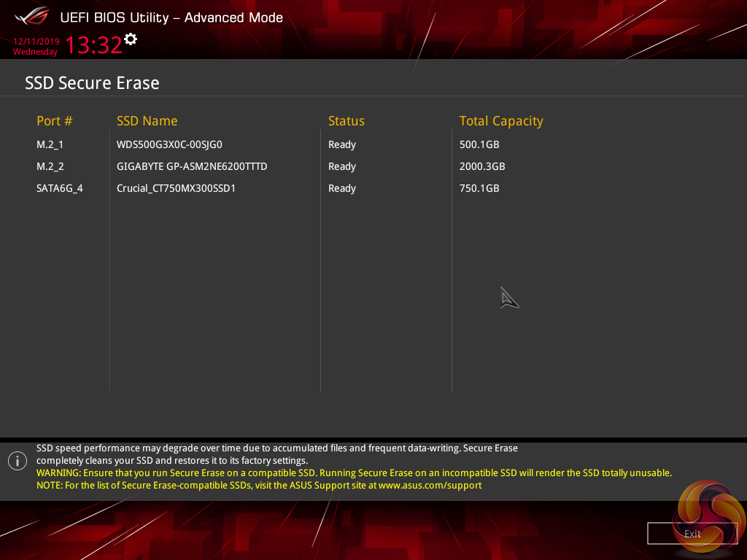Click the info icon beside description

[x=18, y=461]
